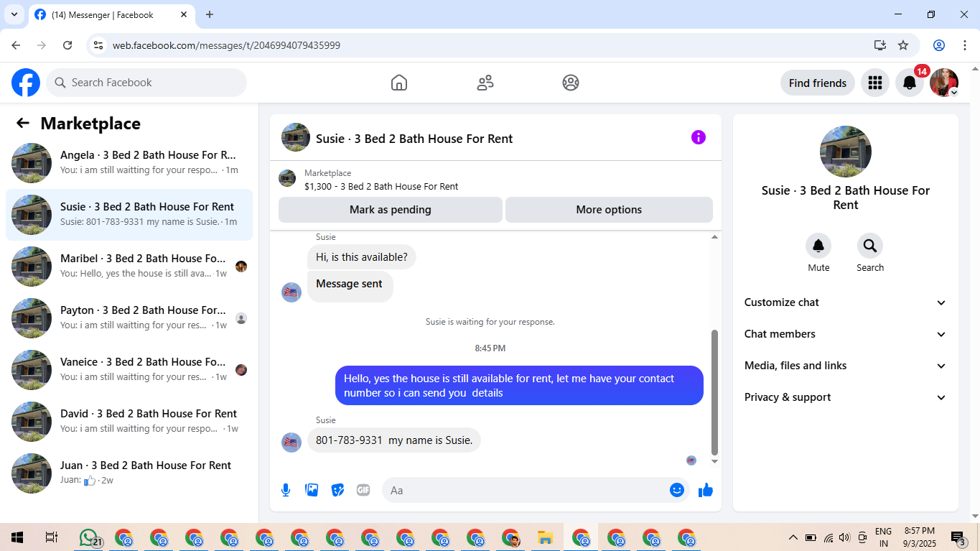Click the Find friends button
980x551 pixels.
818,83
